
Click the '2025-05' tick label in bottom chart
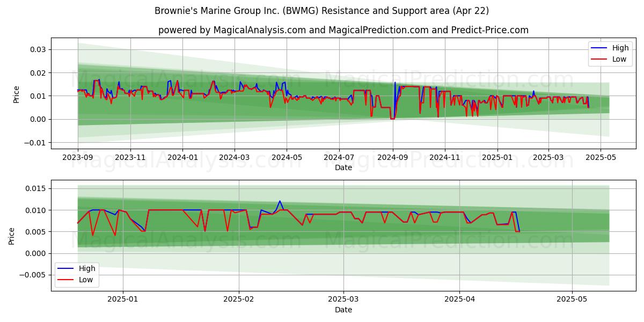pyautogui.click(x=572, y=300)
